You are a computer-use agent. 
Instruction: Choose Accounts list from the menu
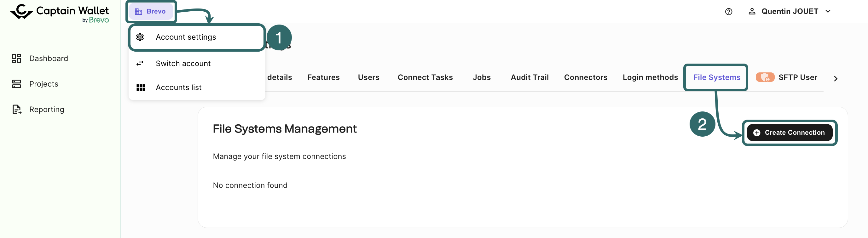[179, 88]
